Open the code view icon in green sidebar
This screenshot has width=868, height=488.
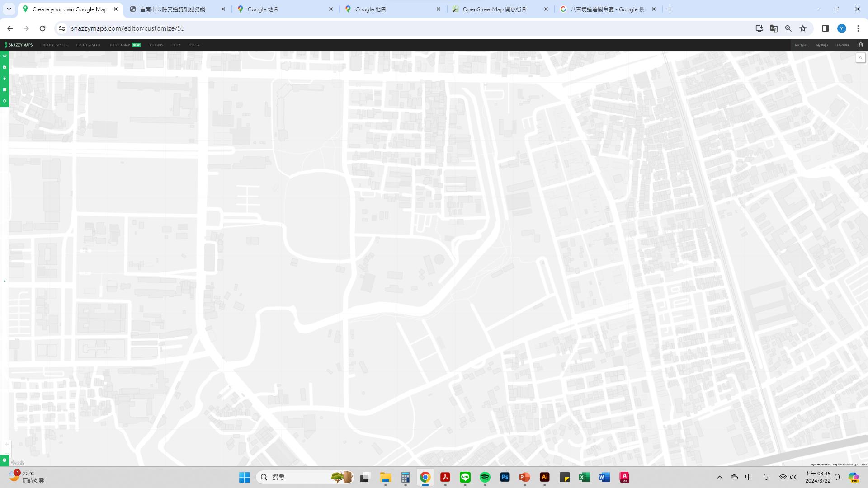point(5,56)
